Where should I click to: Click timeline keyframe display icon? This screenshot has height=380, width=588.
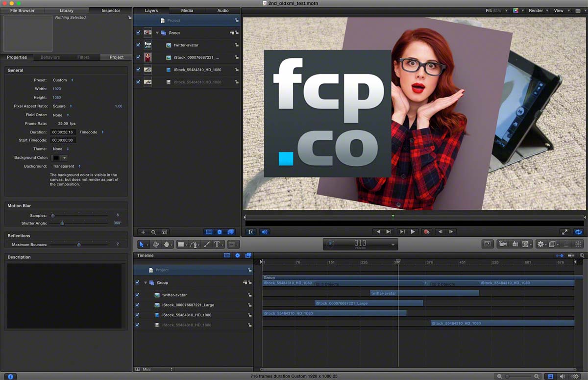click(x=560, y=255)
